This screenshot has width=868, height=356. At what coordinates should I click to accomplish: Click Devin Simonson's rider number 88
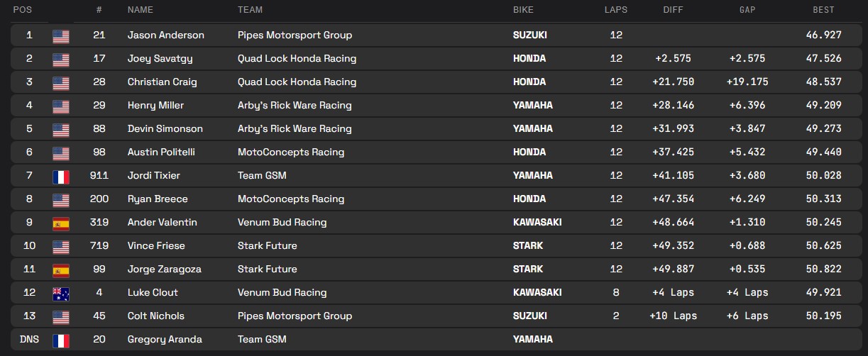click(x=99, y=129)
